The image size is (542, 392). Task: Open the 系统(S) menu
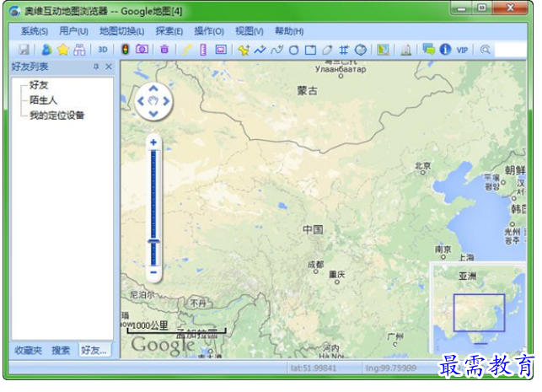pos(35,31)
